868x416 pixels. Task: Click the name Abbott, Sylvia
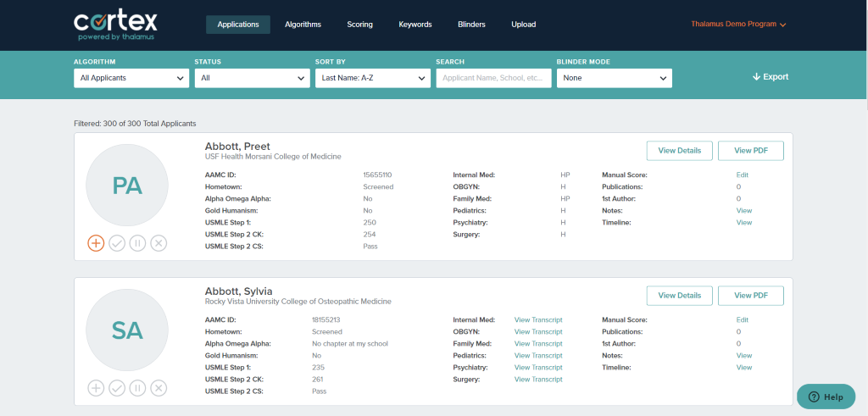click(238, 291)
